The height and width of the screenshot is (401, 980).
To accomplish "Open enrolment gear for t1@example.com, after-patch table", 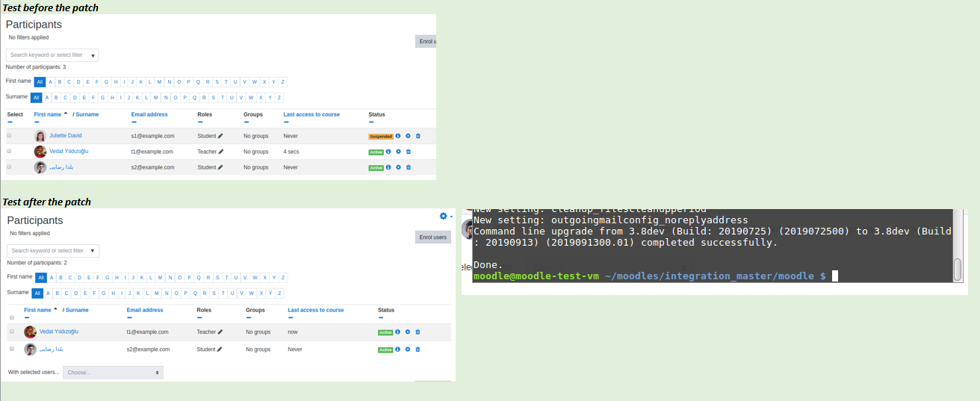I will [408, 332].
